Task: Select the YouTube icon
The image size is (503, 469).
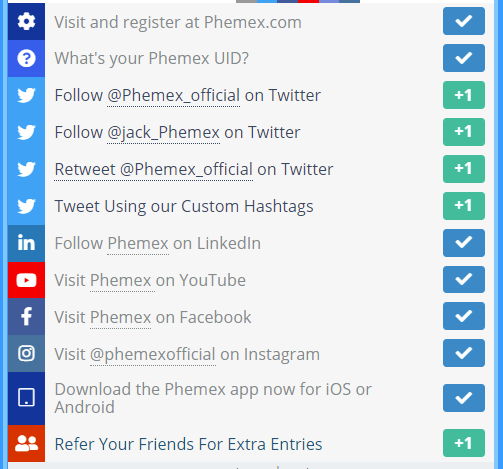Action: 26,280
